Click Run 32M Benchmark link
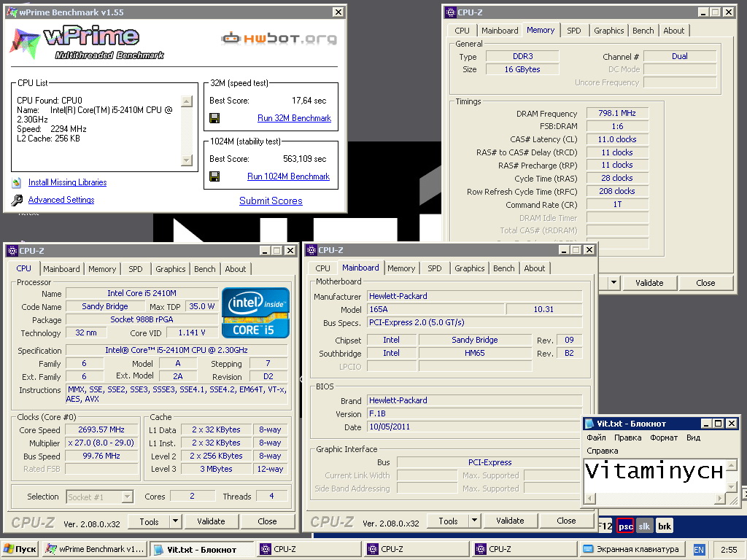Viewport: 747px width, 560px height. tap(294, 118)
